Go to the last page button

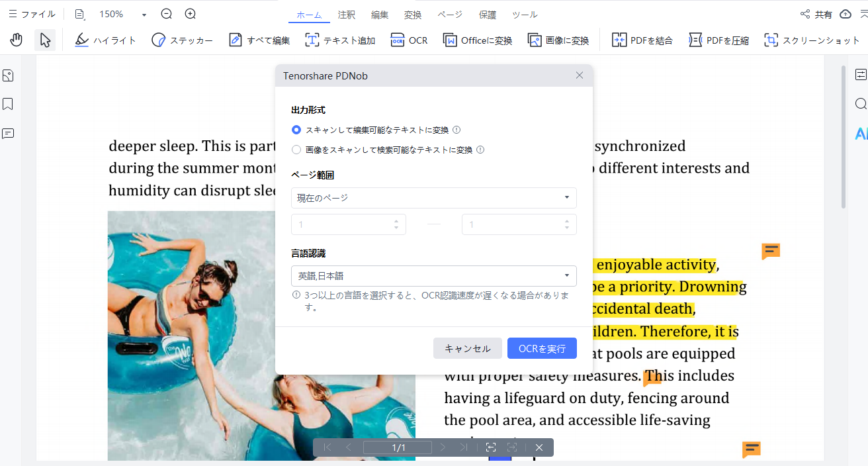[x=464, y=447]
